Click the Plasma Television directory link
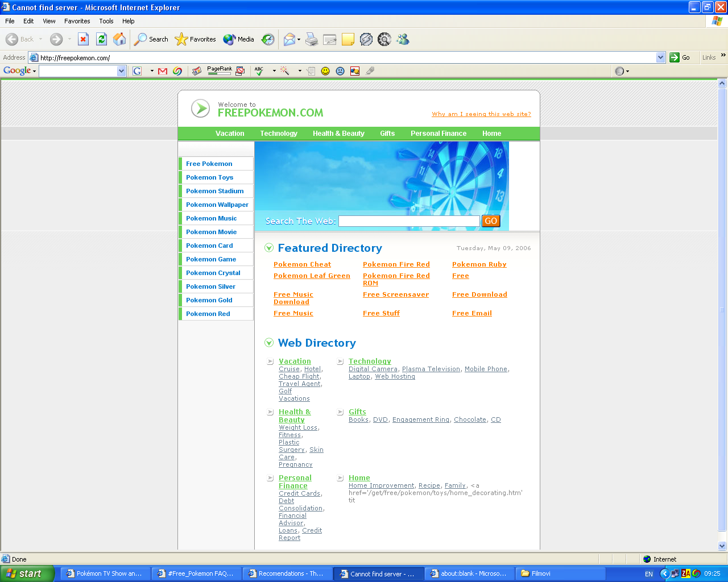Screen dimensions: 728x582 431,369
